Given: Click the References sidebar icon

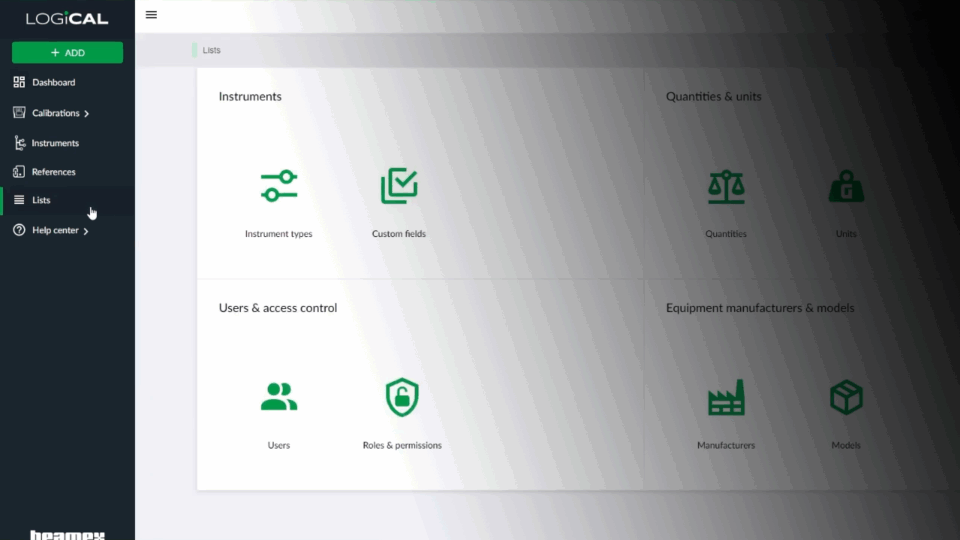Looking at the screenshot, I should click(x=19, y=171).
